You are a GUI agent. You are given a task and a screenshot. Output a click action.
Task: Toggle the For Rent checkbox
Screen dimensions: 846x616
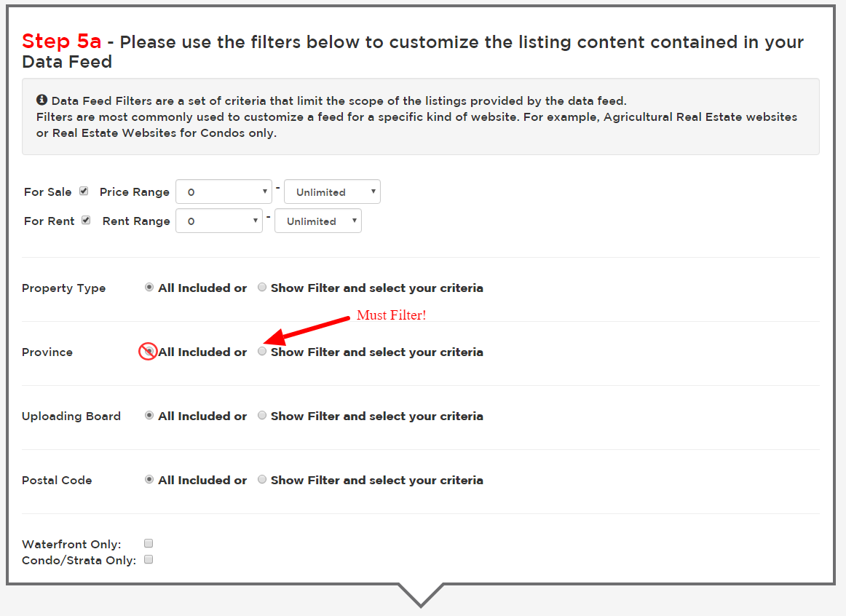click(x=86, y=220)
